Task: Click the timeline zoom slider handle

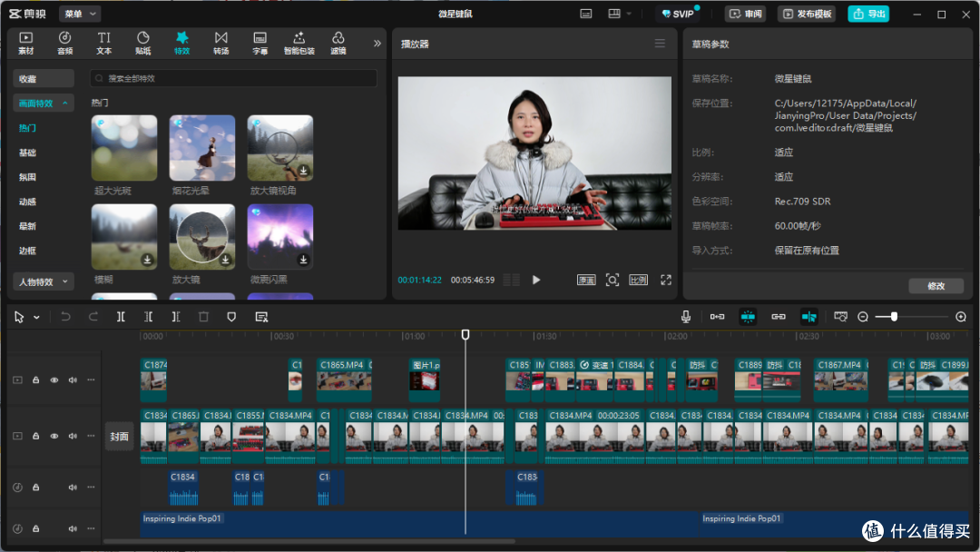Action: pos(894,317)
